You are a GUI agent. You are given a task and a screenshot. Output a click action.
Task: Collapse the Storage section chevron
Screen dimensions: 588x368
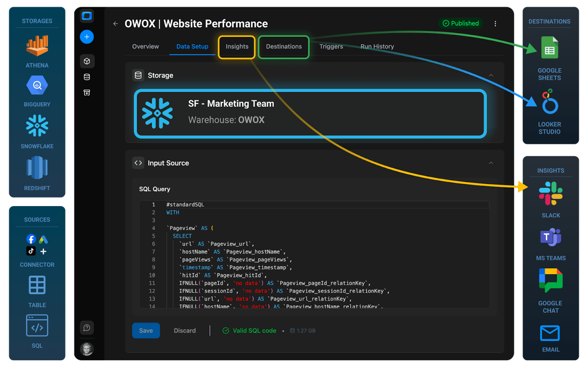[x=491, y=75]
